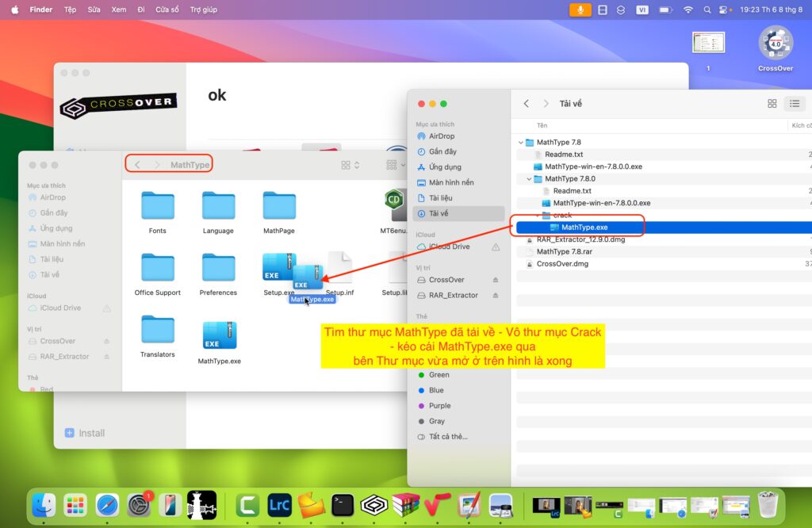Collapse the MathType 7.8 folder tree
Image resolution: width=812 pixels, height=528 pixels.
click(521, 143)
